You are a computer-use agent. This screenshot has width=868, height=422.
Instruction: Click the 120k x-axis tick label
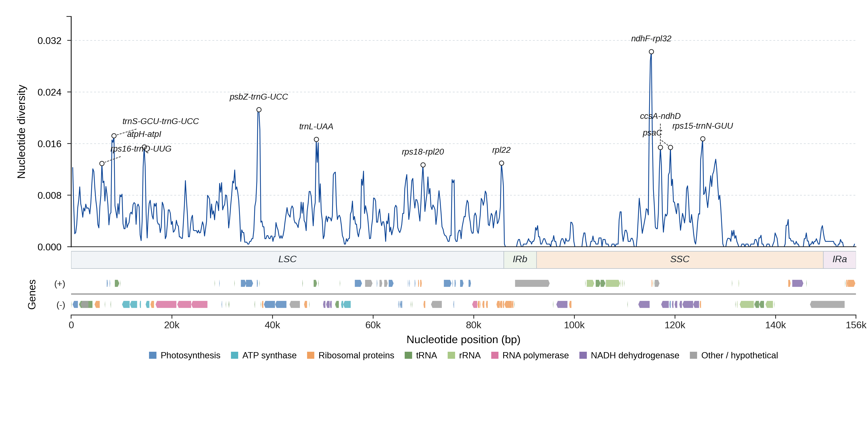(675, 325)
